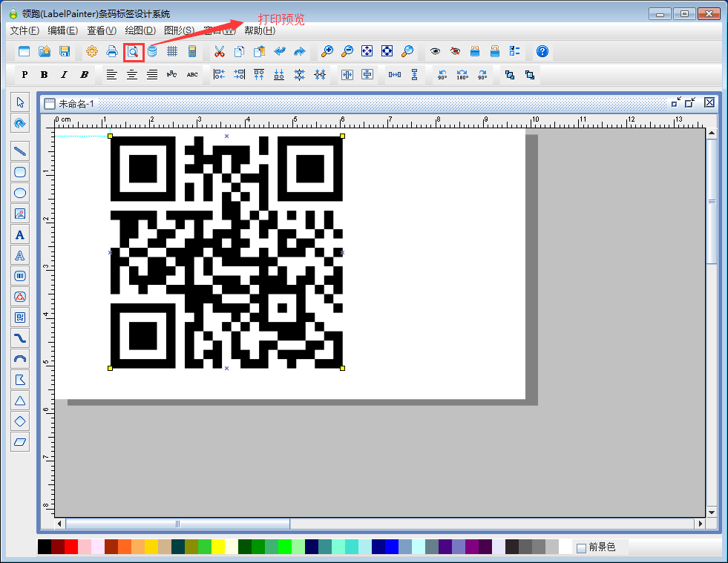Align objects to top edge
Screen dimensions: 728x563
coord(259,75)
